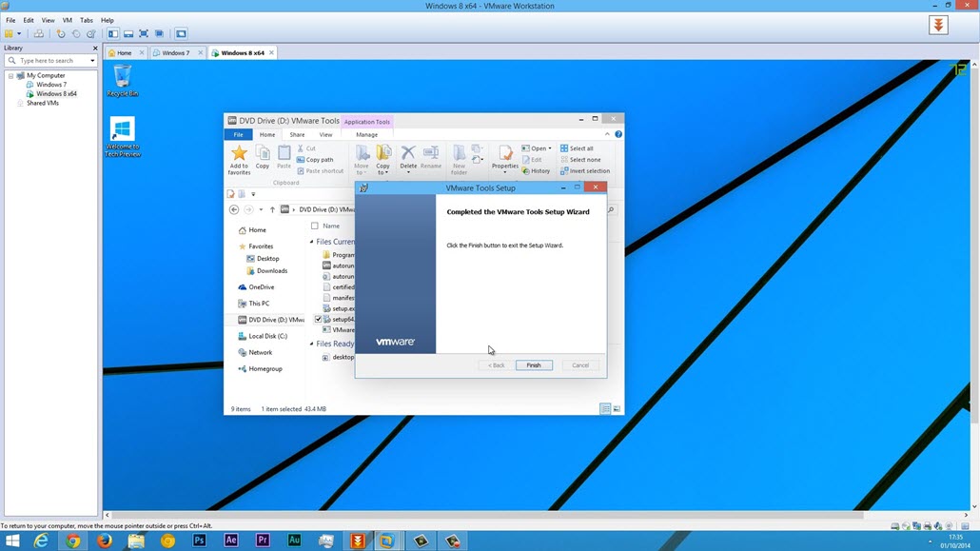Click Add to favorites star icon

239,154
